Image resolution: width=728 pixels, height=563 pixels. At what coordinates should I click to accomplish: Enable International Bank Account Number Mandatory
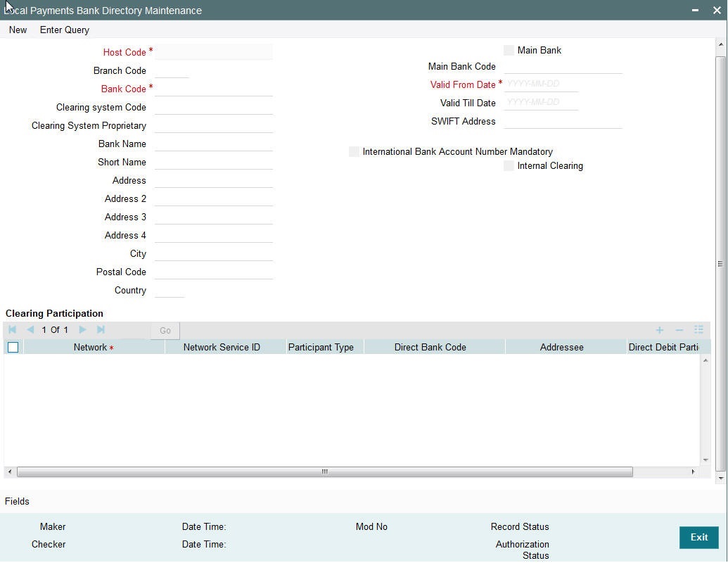tap(354, 151)
